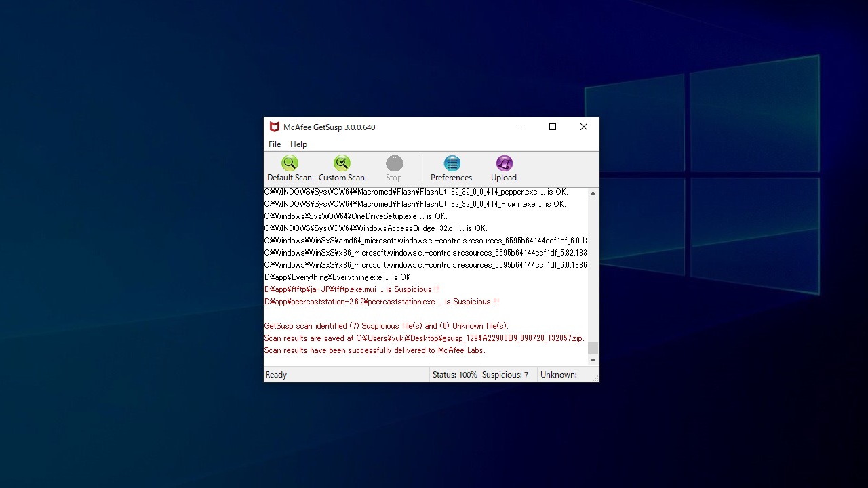
Task: Launch the Custom Scan tool
Action: click(x=342, y=169)
